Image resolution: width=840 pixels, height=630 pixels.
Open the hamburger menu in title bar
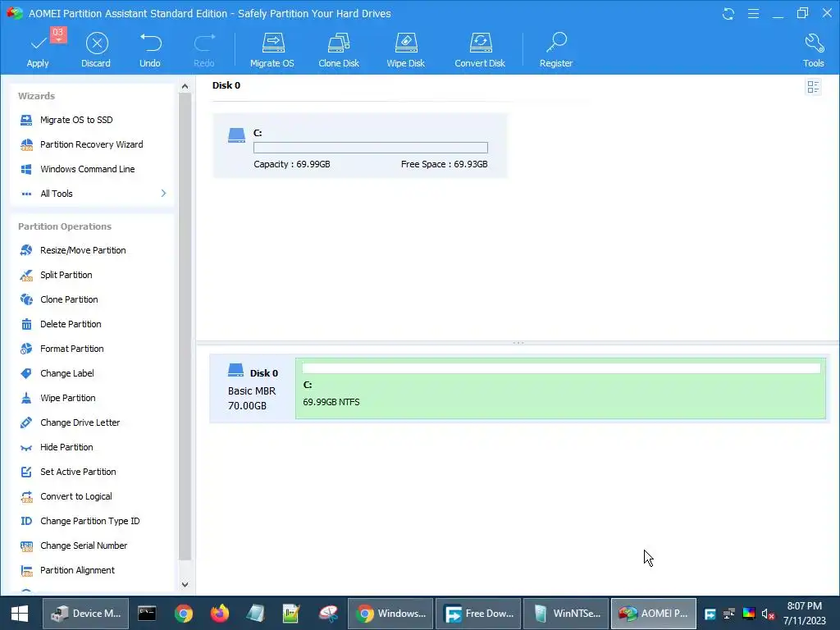coord(753,13)
